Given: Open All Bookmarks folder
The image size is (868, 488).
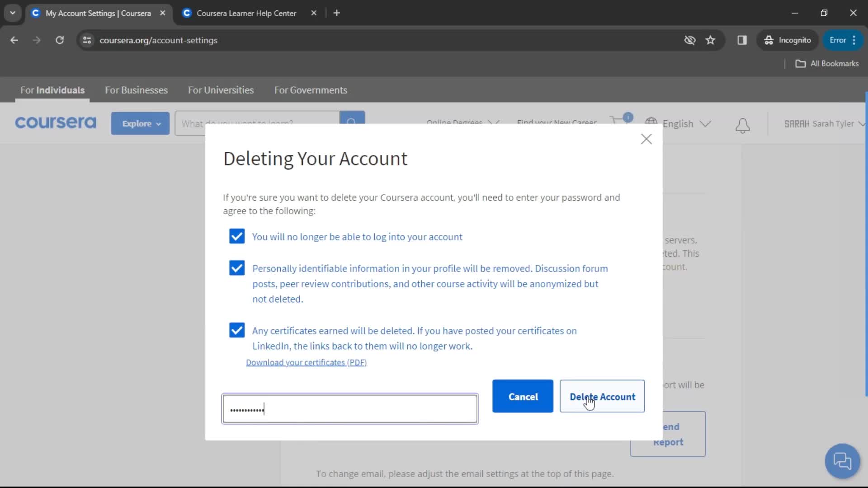Looking at the screenshot, I should 827,64.
